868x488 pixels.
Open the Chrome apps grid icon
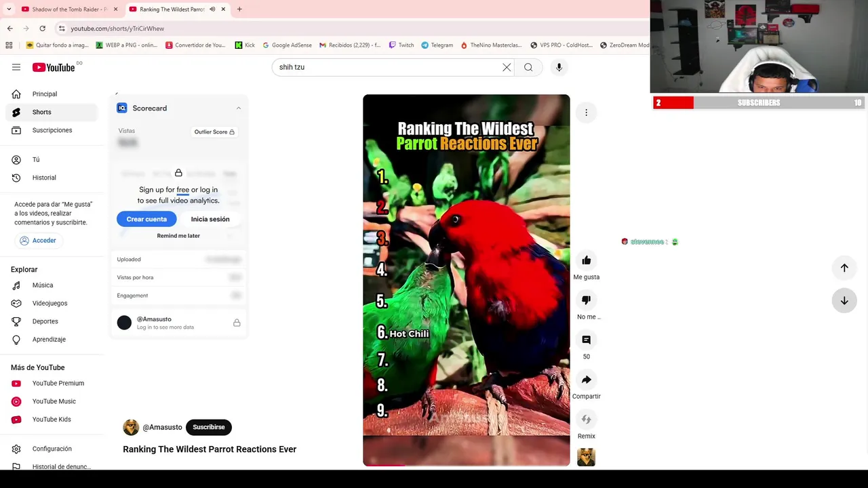point(9,45)
